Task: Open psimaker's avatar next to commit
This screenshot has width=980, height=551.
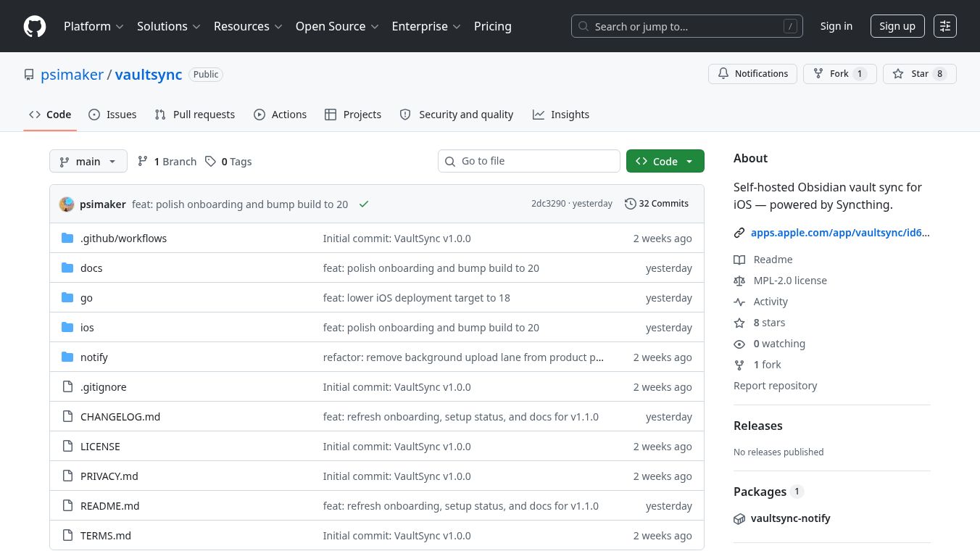Action: [x=67, y=204]
